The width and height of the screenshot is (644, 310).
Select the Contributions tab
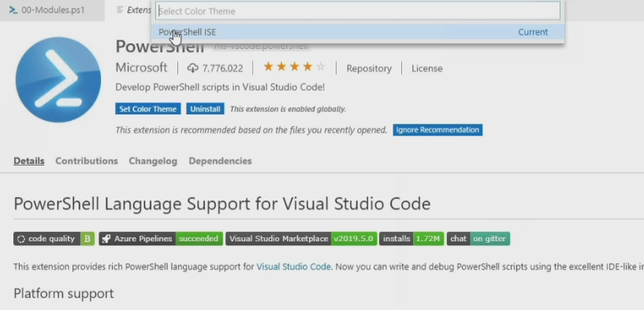click(87, 161)
